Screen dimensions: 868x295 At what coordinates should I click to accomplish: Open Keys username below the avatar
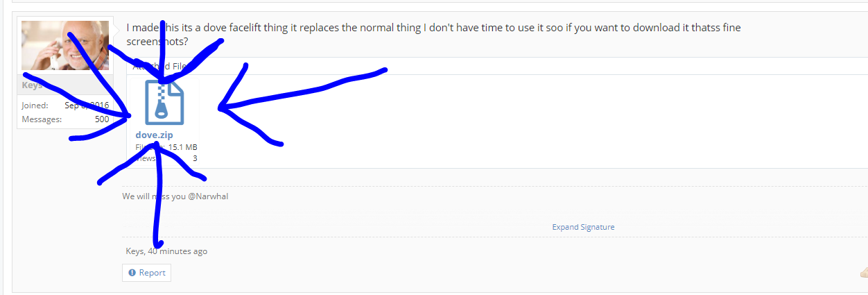pyautogui.click(x=32, y=85)
